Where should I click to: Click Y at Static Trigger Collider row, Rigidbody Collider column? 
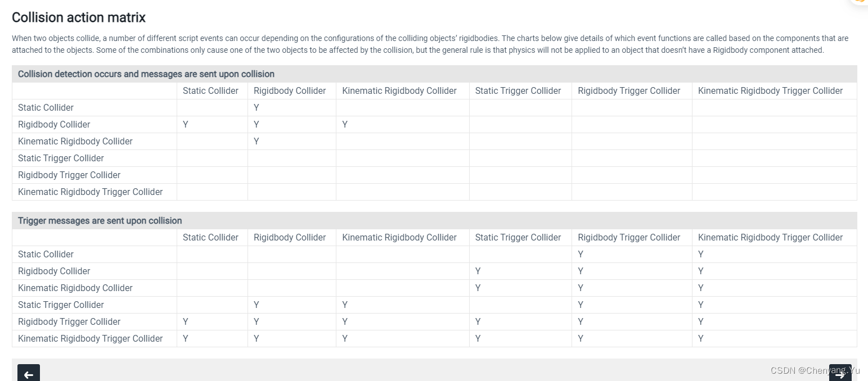pos(257,305)
